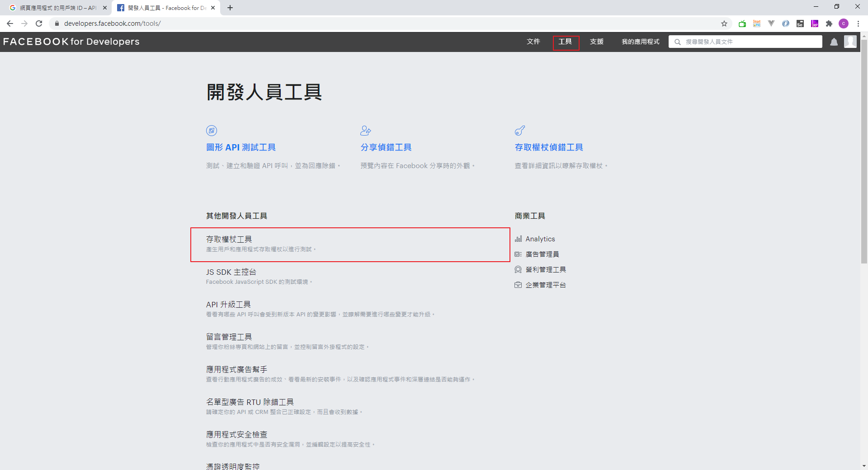
Task: Reload the current page
Action: [x=39, y=23]
